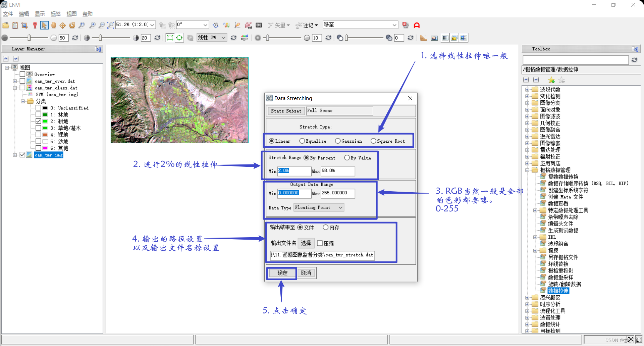
Task: Click 选择 to choose output filename
Action: coord(306,243)
